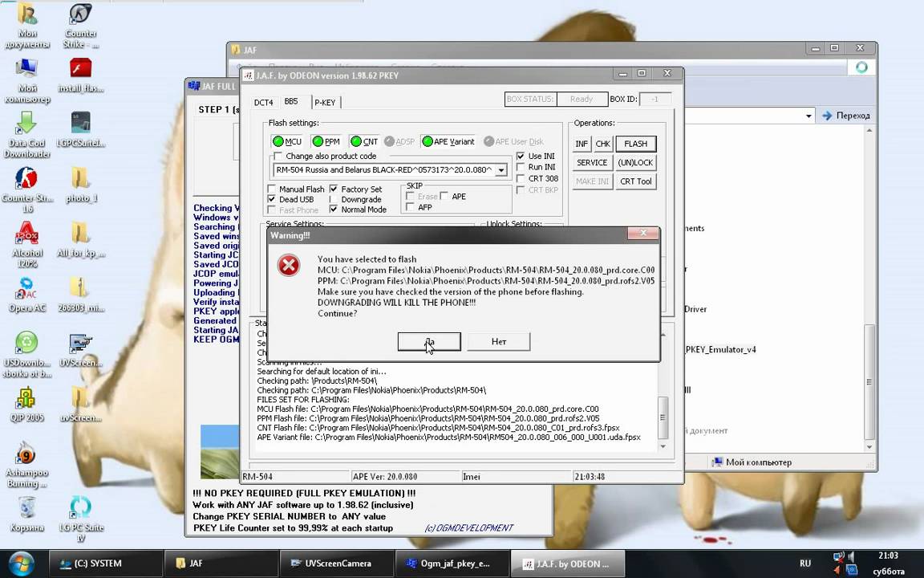This screenshot has width=924, height=578.
Task: Click the CHK operation button
Action: click(x=603, y=144)
